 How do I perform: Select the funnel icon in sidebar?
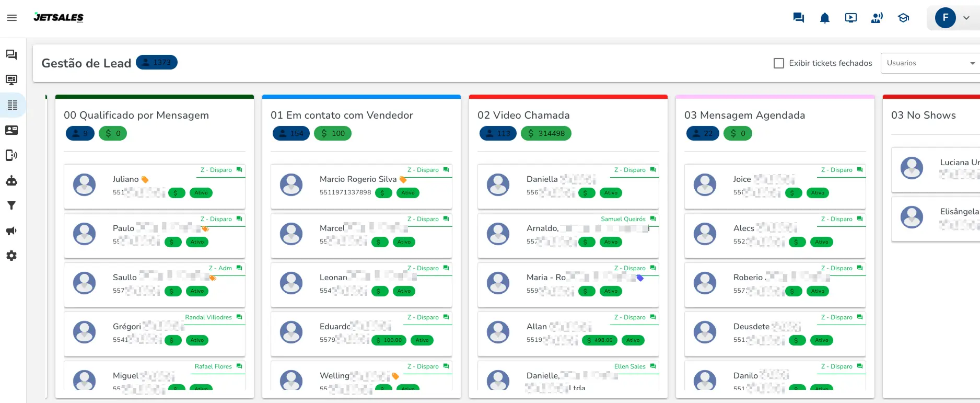(x=11, y=205)
